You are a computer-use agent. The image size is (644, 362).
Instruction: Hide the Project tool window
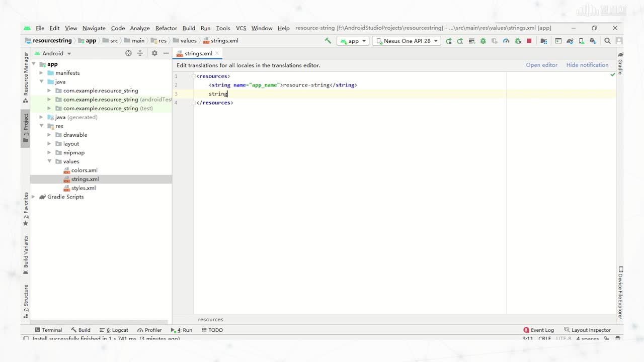pos(166,53)
